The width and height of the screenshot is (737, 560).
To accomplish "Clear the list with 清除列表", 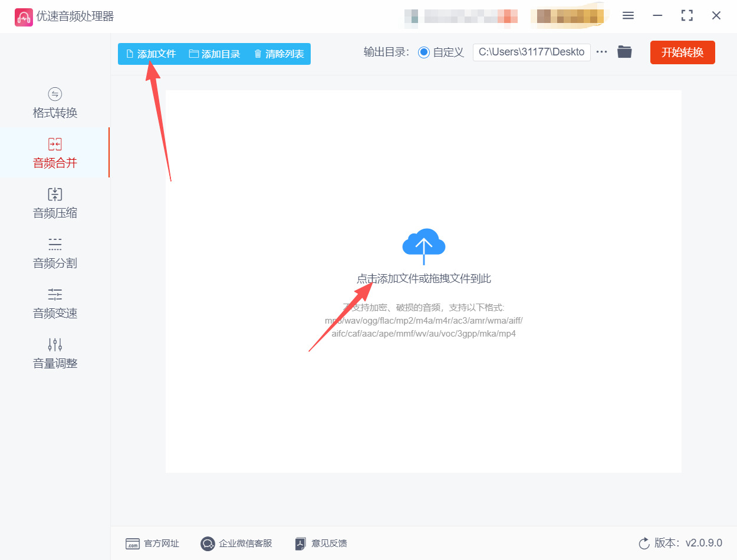I will point(279,53).
